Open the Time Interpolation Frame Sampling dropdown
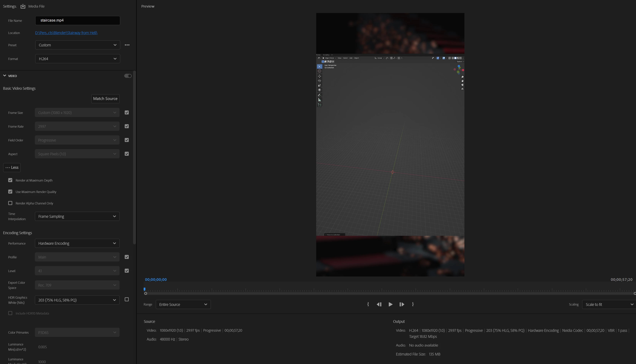Screen dimensions: 636x364 pyautogui.click(x=77, y=216)
